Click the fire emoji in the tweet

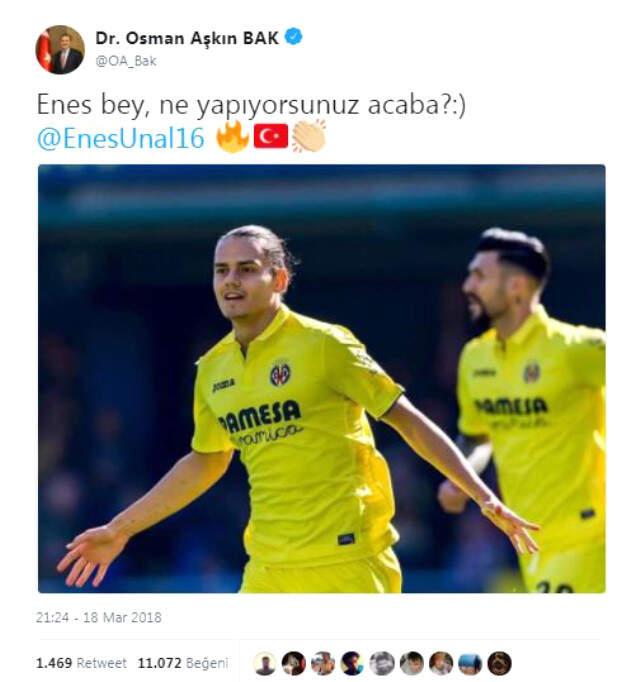pos(233,137)
